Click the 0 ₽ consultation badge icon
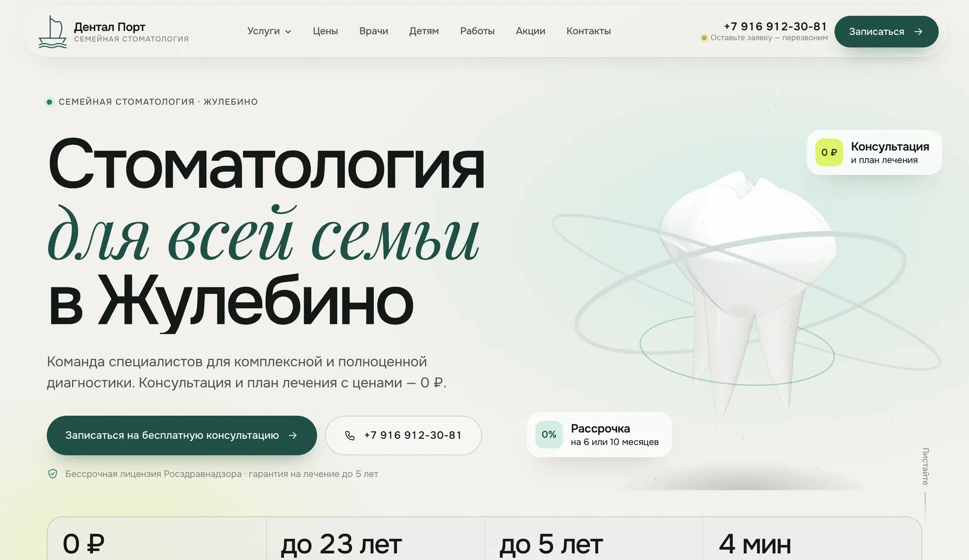 [x=829, y=153]
